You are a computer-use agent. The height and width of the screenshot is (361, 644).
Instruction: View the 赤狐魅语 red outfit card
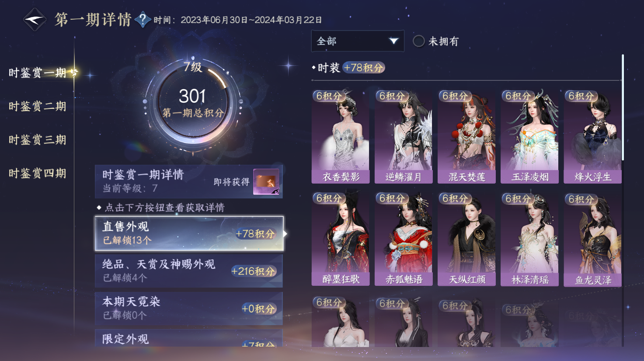(404, 239)
